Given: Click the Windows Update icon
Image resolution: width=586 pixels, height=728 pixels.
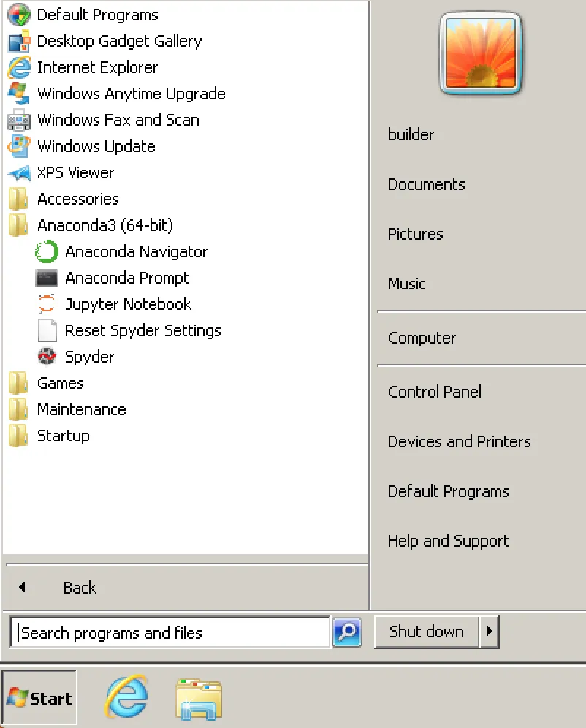Looking at the screenshot, I should [19, 146].
